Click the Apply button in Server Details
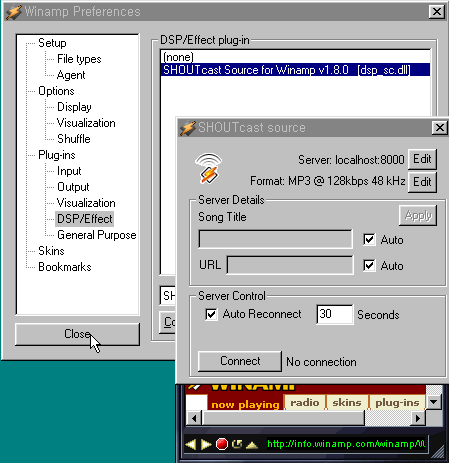The height and width of the screenshot is (463, 449). 418,216
